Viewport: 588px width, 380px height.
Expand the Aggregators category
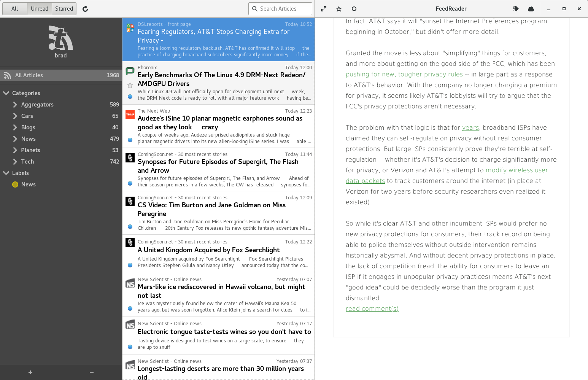coord(15,105)
